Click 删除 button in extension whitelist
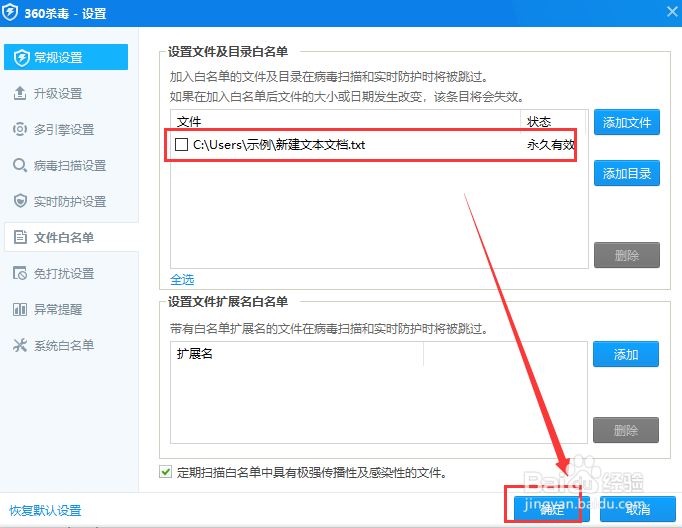682x528 pixels. click(x=626, y=430)
